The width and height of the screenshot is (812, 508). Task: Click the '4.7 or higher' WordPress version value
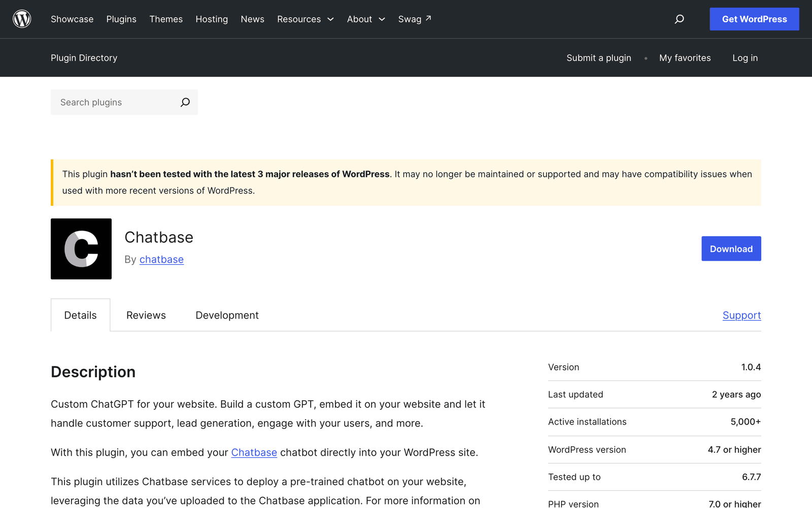(734, 450)
